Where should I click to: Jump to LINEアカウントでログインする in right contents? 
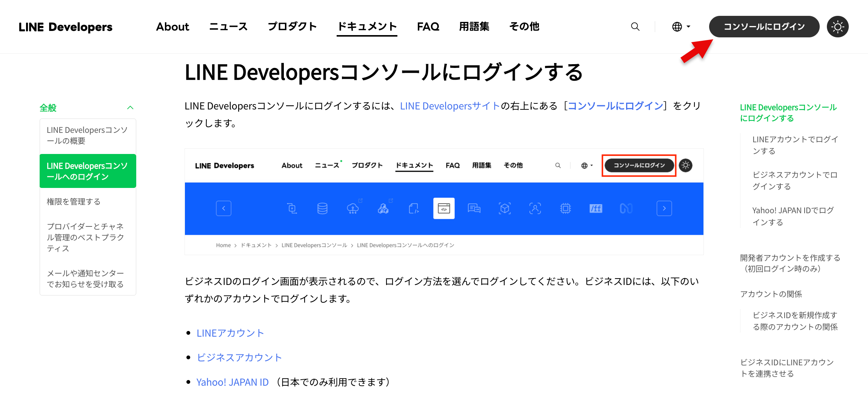pyautogui.click(x=795, y=145)
